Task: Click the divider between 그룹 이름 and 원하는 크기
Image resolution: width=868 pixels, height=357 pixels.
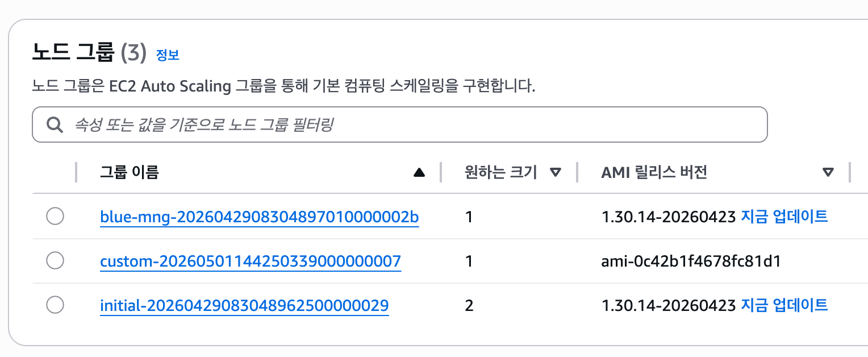Action: point(441,172)
